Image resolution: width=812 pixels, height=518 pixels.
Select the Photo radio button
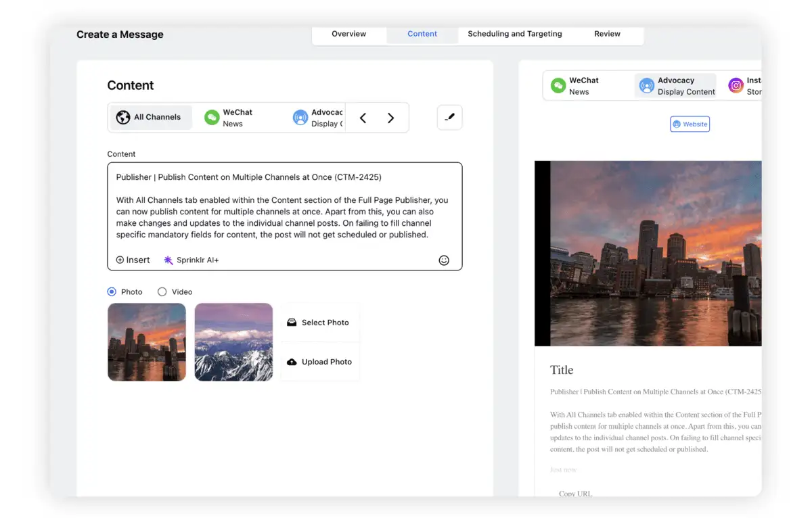(x=112, y=292)
